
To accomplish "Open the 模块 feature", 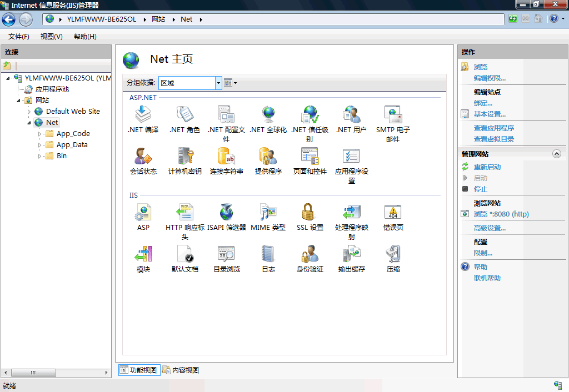I will point(143,259).
